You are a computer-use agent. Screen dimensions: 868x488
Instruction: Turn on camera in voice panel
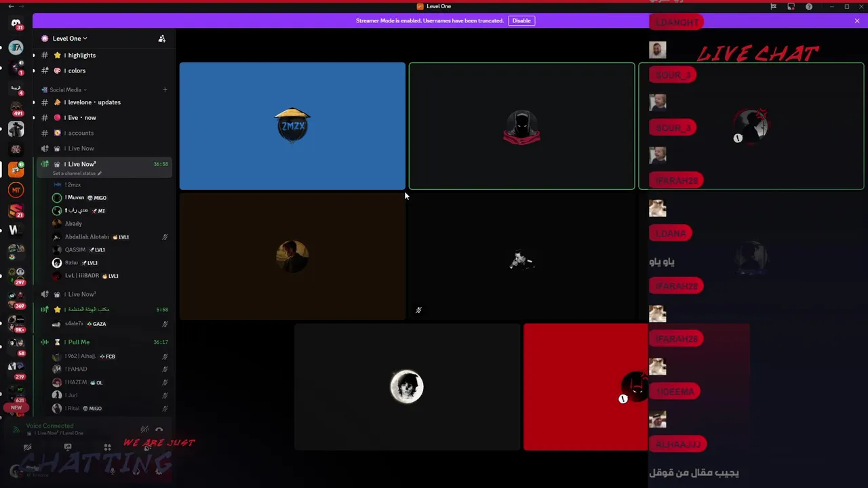pyautogui.click(x=27, y=447)
